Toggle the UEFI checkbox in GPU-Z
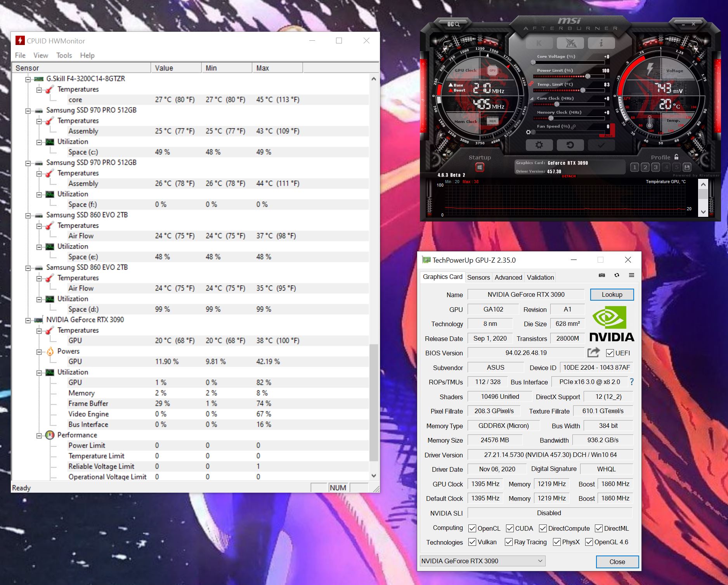Screen dimensions: 728x585 [x=610, y=353]
